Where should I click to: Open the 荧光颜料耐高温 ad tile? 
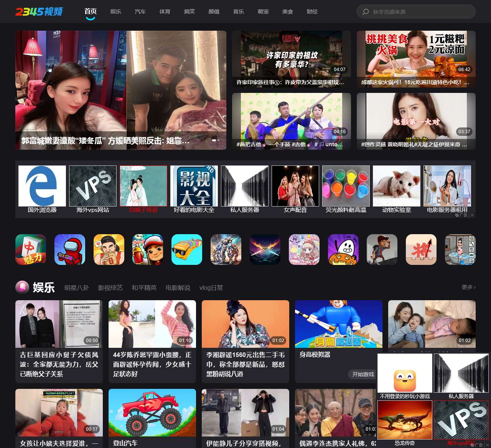pos(346,189)
